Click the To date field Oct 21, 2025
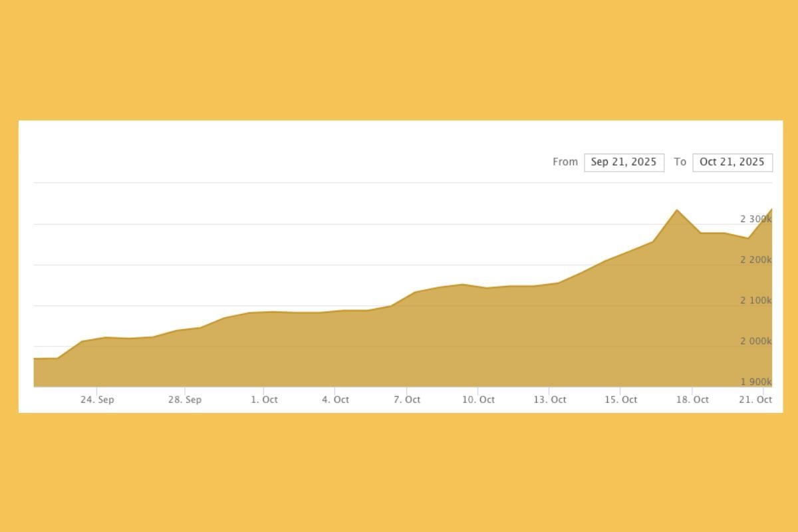This screenshot has width=798, height=532. [x=732, y=162]
